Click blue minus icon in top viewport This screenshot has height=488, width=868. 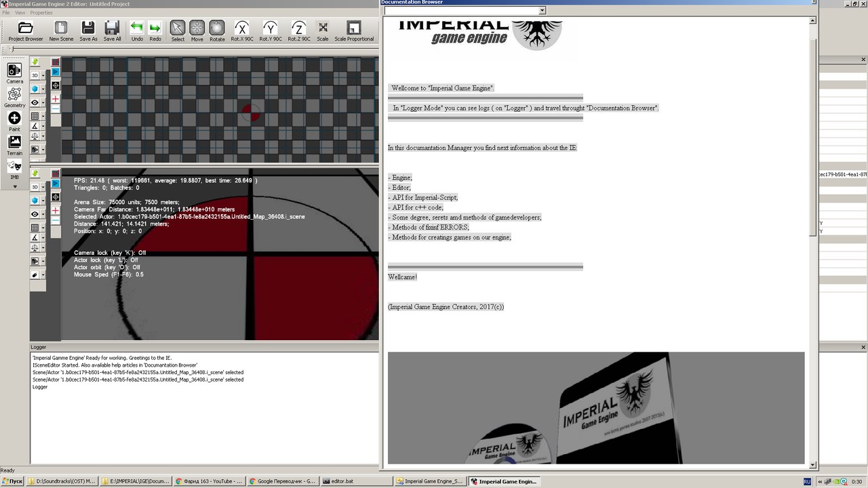tap(56, 109)
